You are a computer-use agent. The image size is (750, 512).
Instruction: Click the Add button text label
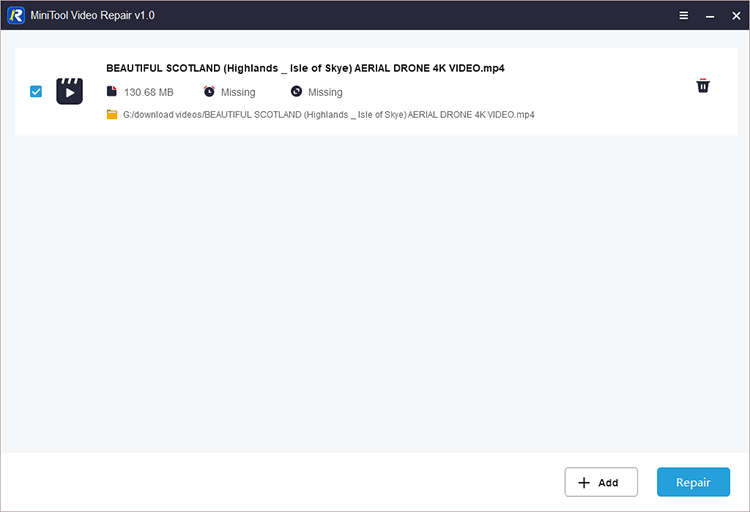pyautogui.click(x=608, y=482)
